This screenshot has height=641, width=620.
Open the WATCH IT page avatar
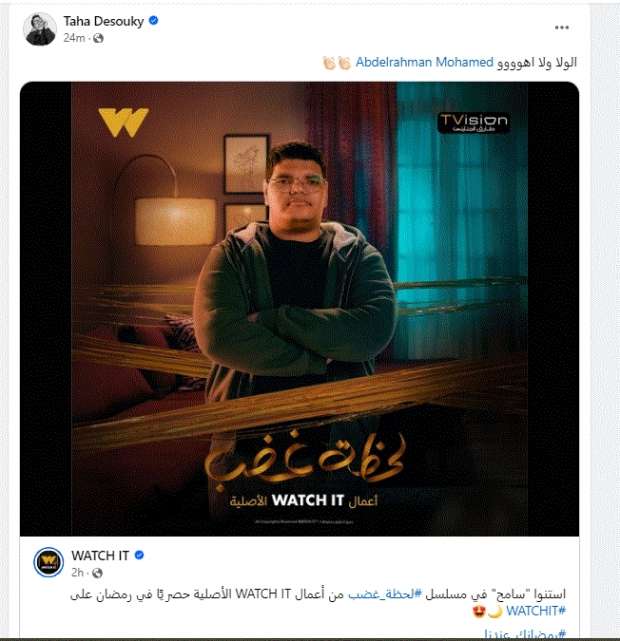click(48, 562)
